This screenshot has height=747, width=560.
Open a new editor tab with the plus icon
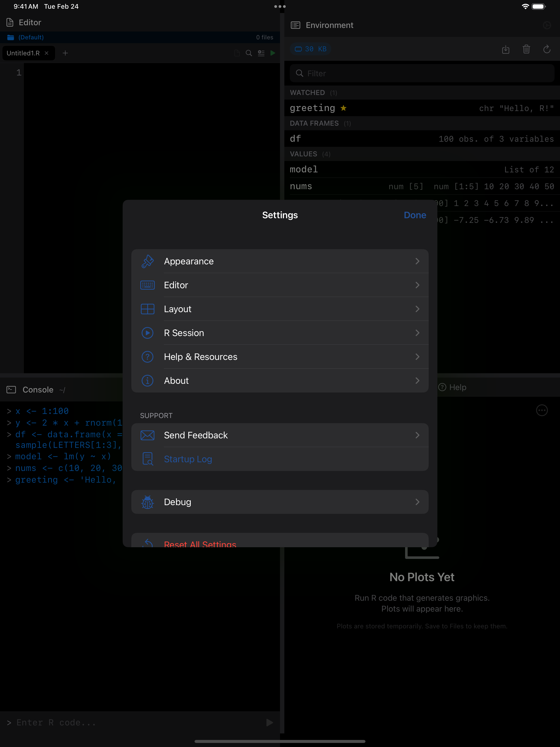tap(65, 53)
